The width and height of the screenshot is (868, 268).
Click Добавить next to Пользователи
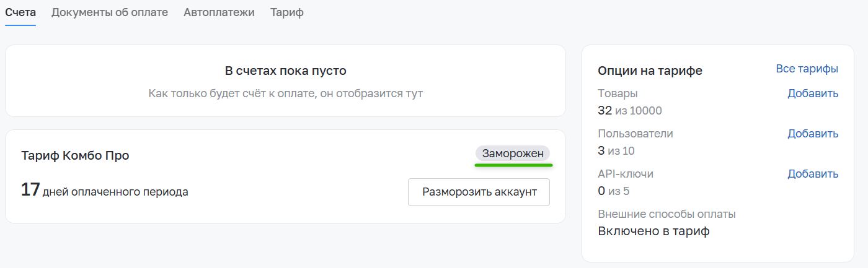[x=813, y=134]
